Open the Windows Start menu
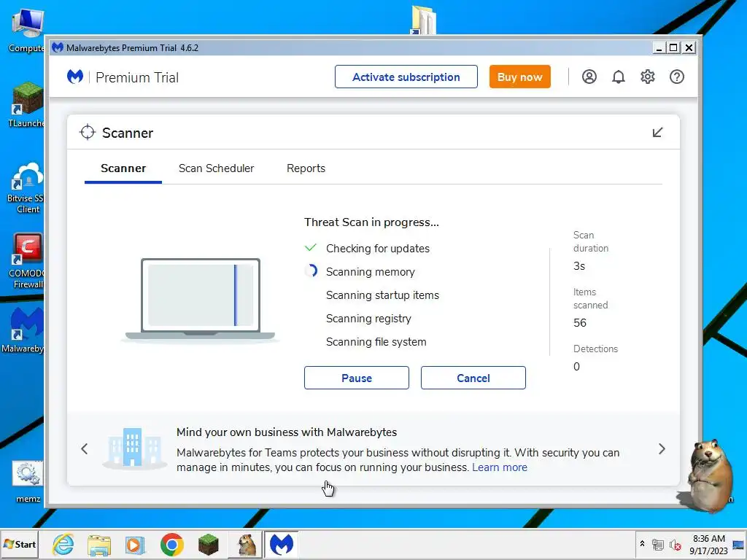The image size is (747, 560). pyautogui.click(x=20, y=544)
